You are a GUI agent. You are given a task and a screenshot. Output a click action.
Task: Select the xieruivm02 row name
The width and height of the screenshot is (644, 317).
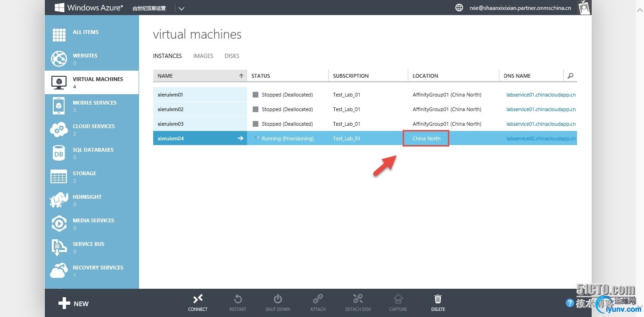coord(171,109)
